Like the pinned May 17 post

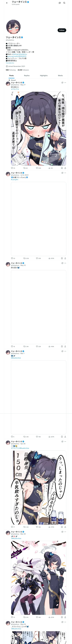(37, 168)
